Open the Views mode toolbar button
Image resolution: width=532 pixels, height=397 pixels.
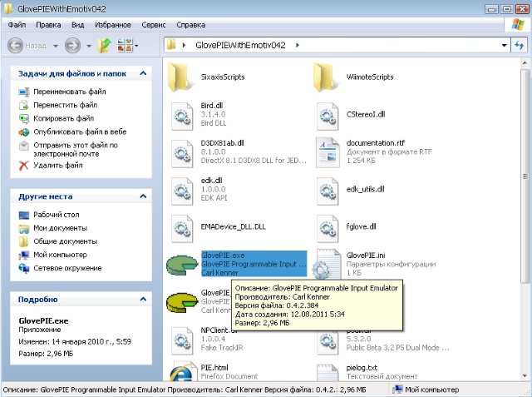pyautogui.click(x=127, y=45)
